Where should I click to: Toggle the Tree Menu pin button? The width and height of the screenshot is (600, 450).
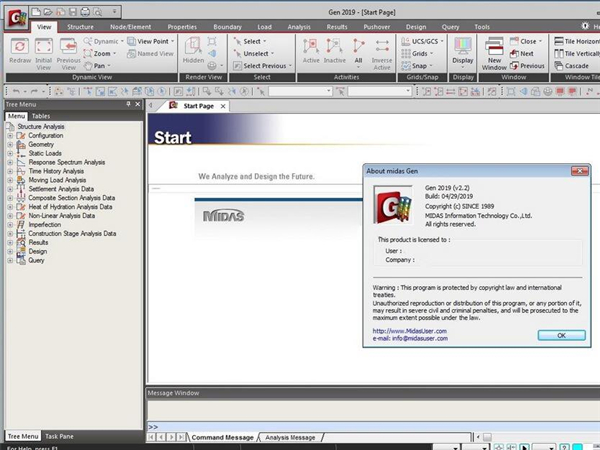coord(127,104)
